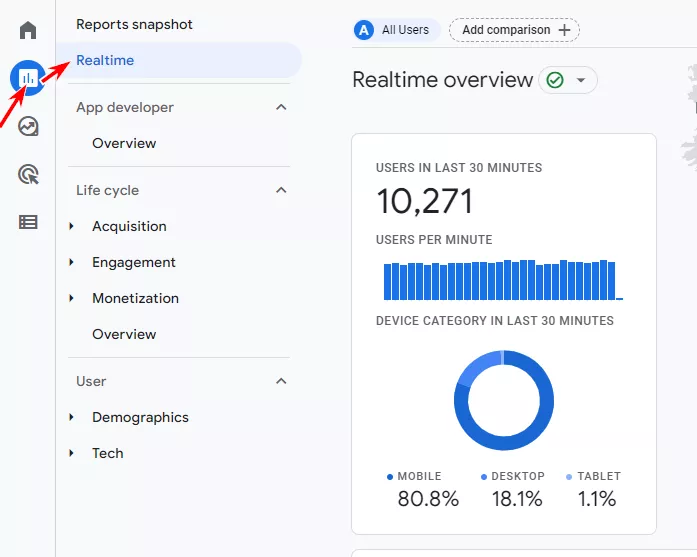Image resolution: width=697 pixels, height=557 pixels.
Task: Open the data quality status dropdown arrow
Action: pyautogui.click(x=581, y=80)
